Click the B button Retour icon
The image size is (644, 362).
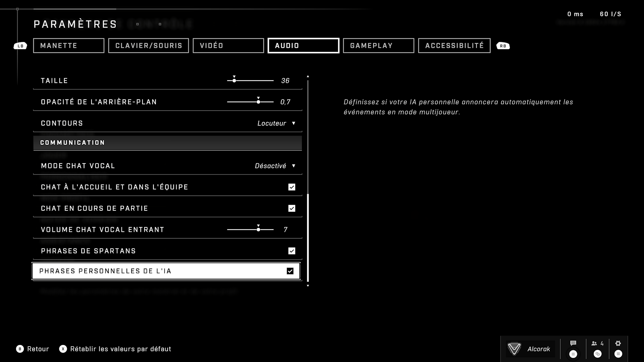point(20,349)
